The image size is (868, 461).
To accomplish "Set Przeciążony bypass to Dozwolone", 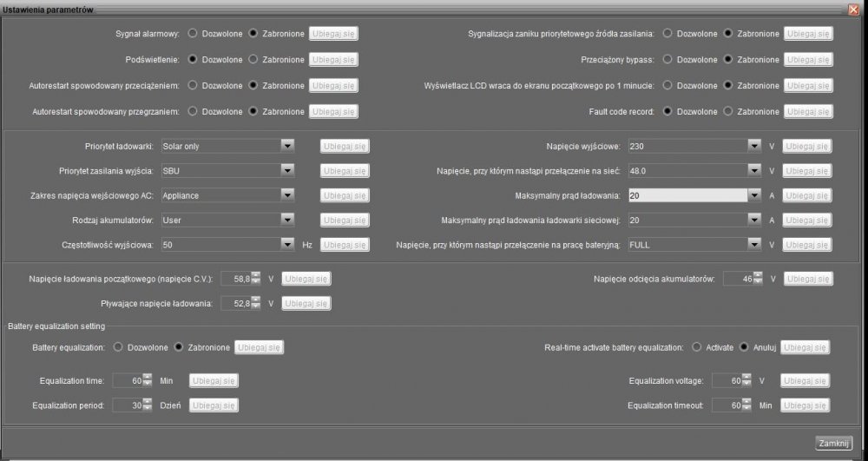I will (x=667, y=60).
